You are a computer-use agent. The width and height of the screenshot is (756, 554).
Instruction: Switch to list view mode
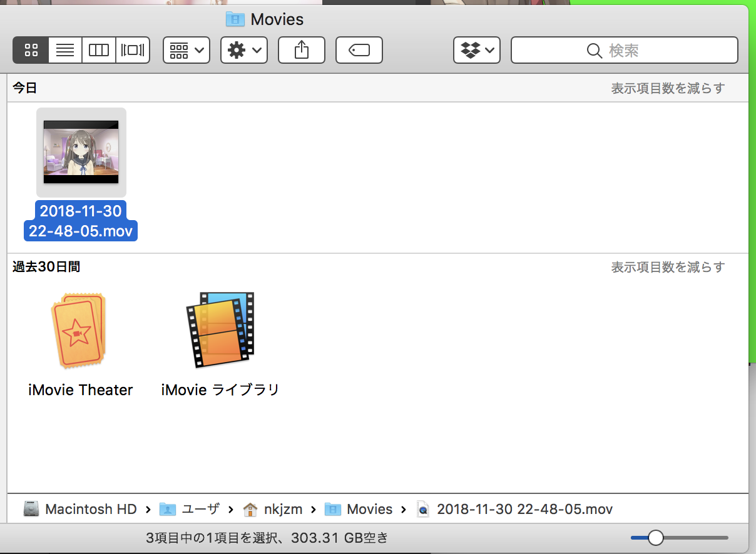click(65, 50)
